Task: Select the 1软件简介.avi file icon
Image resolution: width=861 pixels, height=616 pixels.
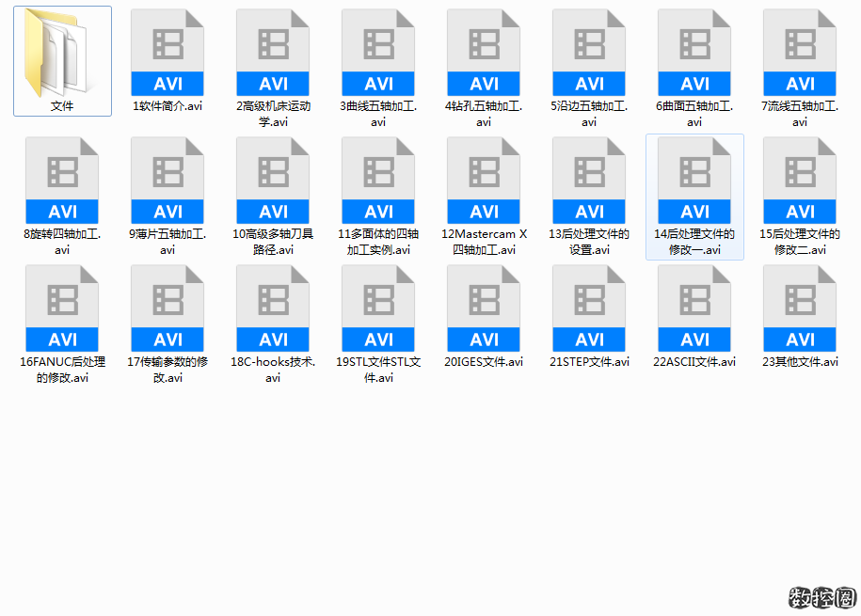Action: 167,53
